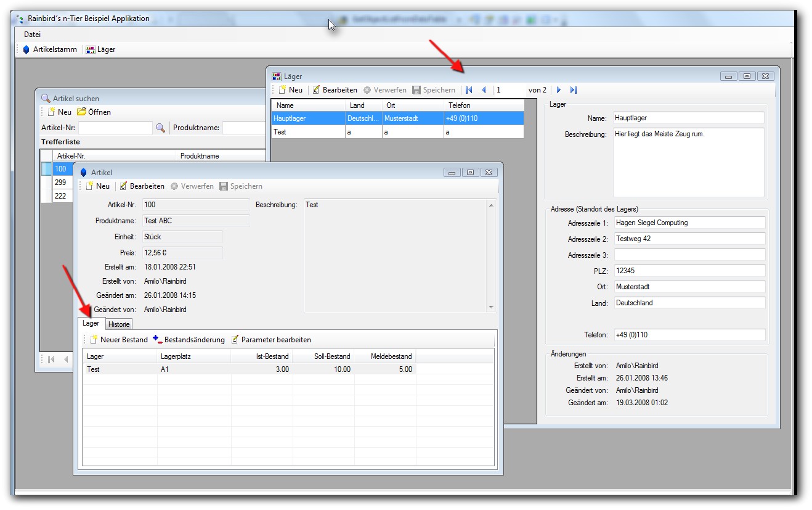This screenshot has width=812, height=510.
Task: Go to first record in Läger navigator
Action: (469, 90)
